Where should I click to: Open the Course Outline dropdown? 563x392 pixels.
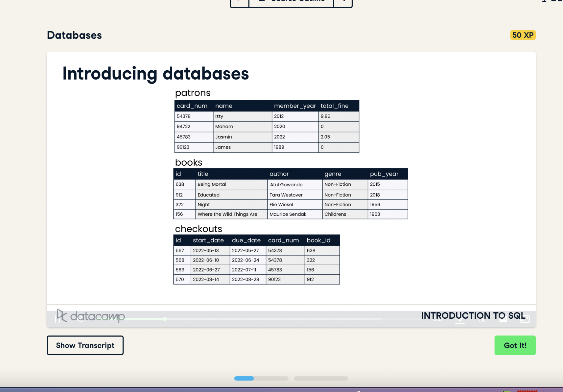(x=290, y=1)
